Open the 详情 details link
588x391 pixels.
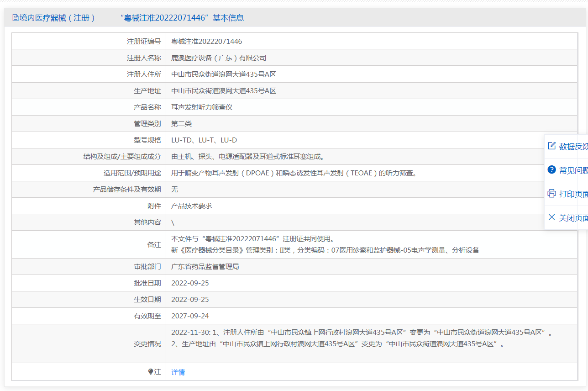[x=178, y=372]
